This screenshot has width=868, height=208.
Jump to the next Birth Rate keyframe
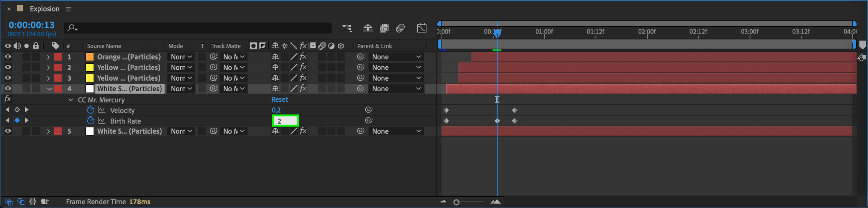[27, 121]
